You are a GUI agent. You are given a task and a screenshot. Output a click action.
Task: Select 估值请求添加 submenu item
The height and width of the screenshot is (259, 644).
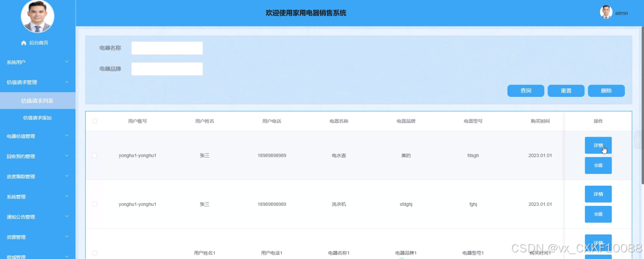(x=38, y=118)
